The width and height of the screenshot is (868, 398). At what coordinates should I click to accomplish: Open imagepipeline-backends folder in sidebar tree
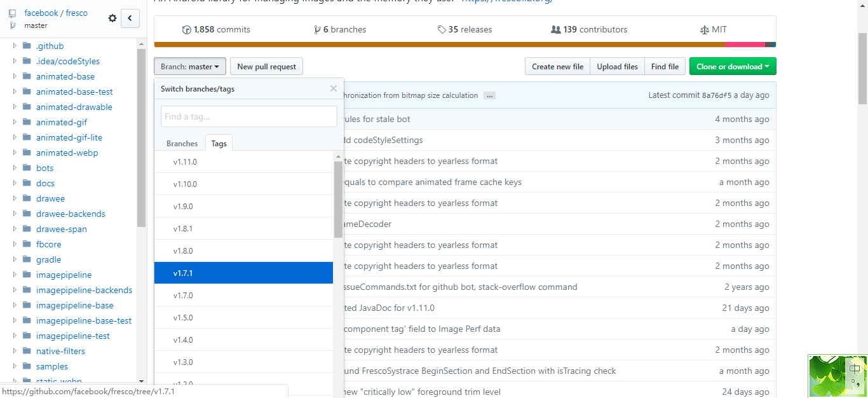[84, 290]
